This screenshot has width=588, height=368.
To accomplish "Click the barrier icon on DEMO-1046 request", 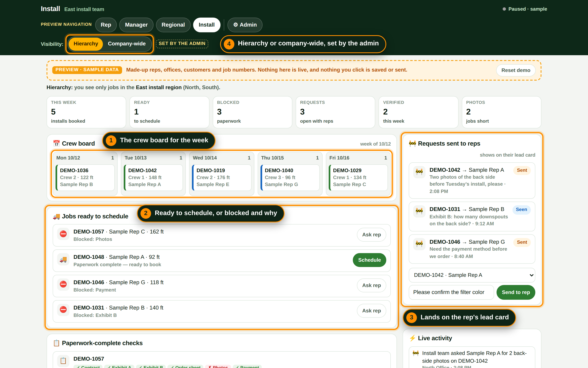I will pyautogui.click(x=419, y=244).
